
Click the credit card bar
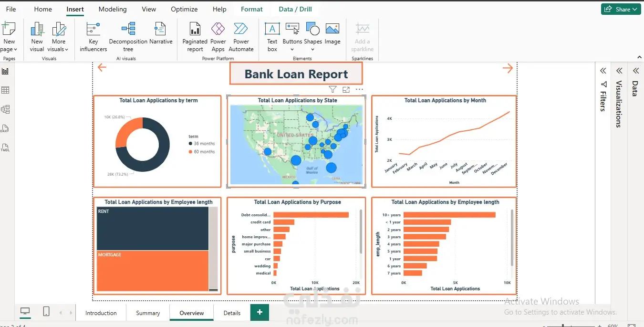coord(284,222)
